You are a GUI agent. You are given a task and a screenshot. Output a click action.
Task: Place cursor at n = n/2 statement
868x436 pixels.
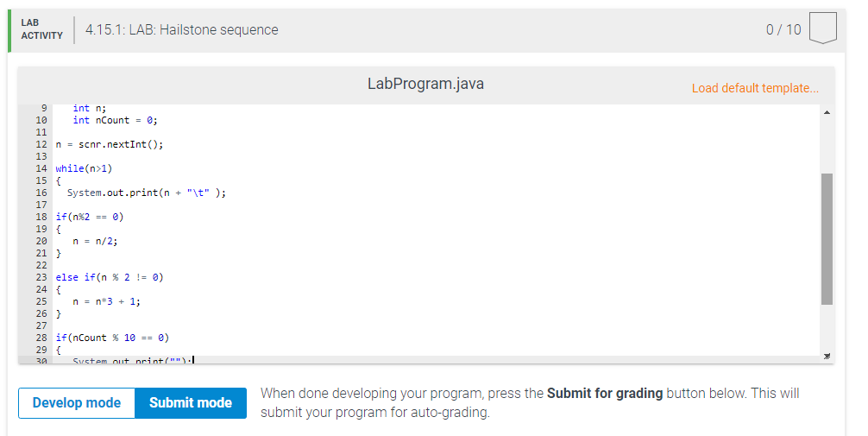(x=95, y=241)
